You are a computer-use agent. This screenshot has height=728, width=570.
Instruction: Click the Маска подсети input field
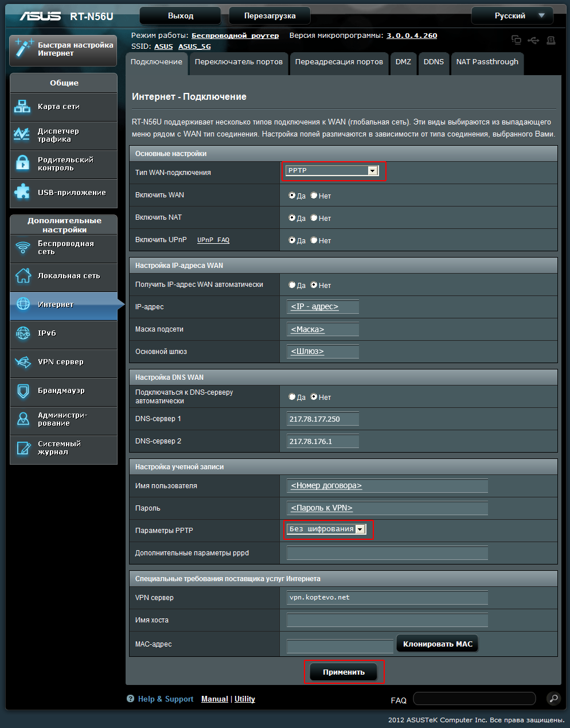click(x=323, y=329)
